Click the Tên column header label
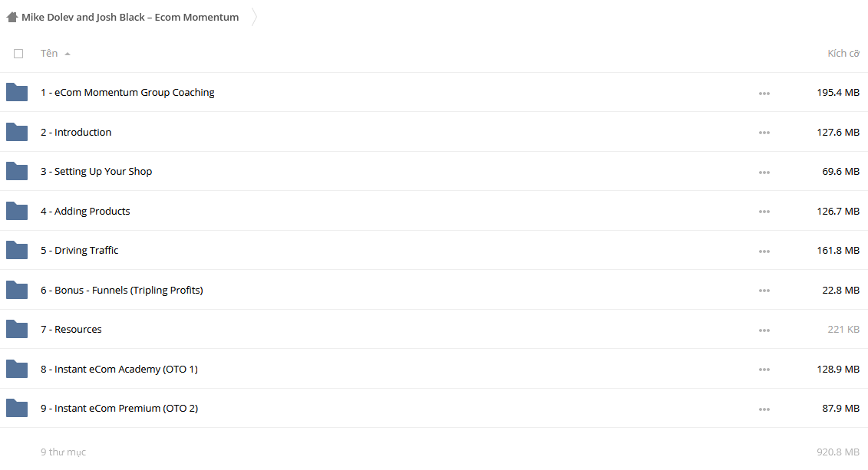The image size is (868, 470). tap(48, 53)
